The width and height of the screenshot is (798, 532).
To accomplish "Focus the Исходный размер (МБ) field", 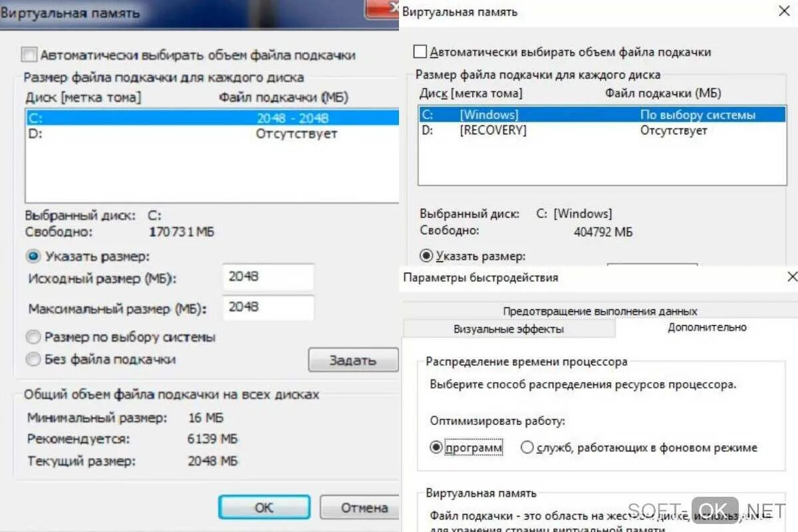I will [x=268, y=277].
